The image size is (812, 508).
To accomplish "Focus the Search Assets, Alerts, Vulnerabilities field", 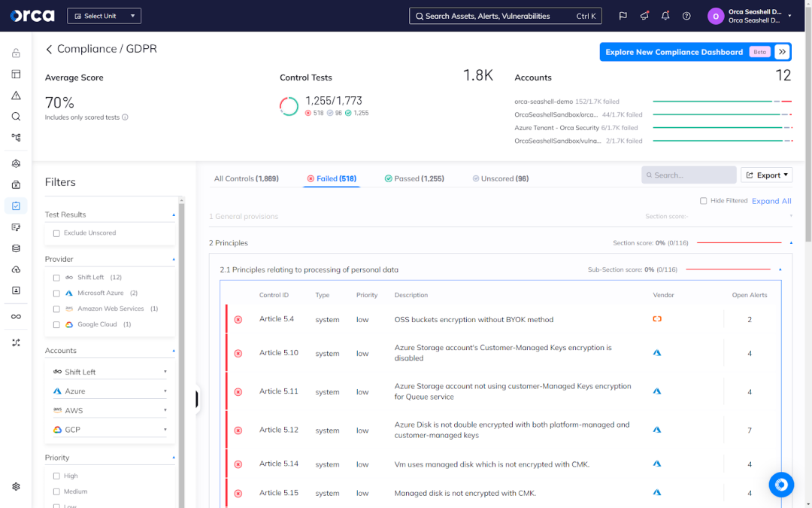I will click(505, 16).
